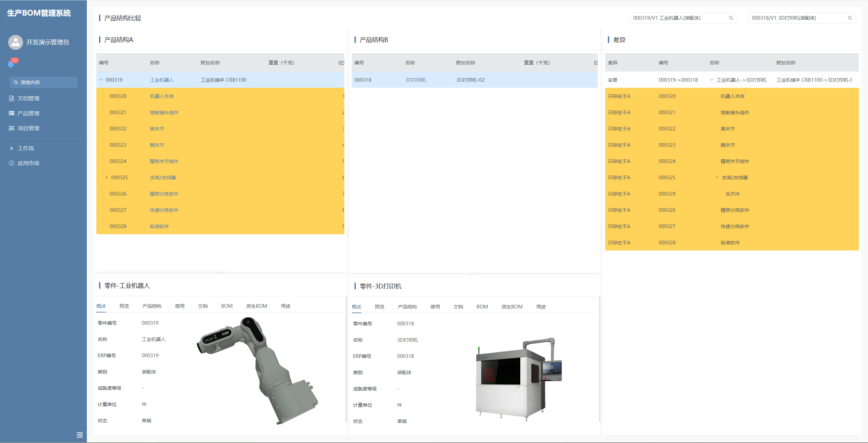Open 应用市场 from sidebar
Viewport: 868px width, 443px height.
pyautogui.click(x=28, y=163)
